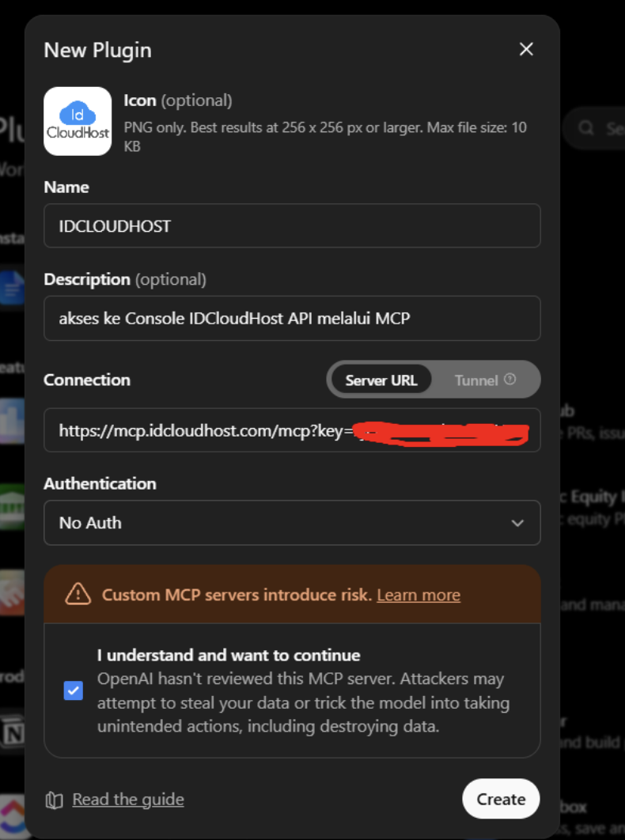Open the Authentication No Auth dropdown
The image size is (625, 840).
coord(292,523)
